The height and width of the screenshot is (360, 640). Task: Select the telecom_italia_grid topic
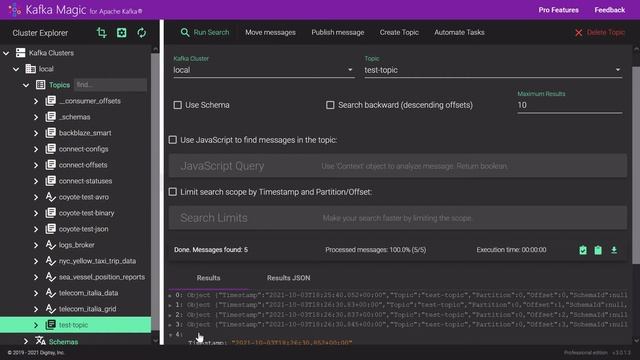(87, 309)
